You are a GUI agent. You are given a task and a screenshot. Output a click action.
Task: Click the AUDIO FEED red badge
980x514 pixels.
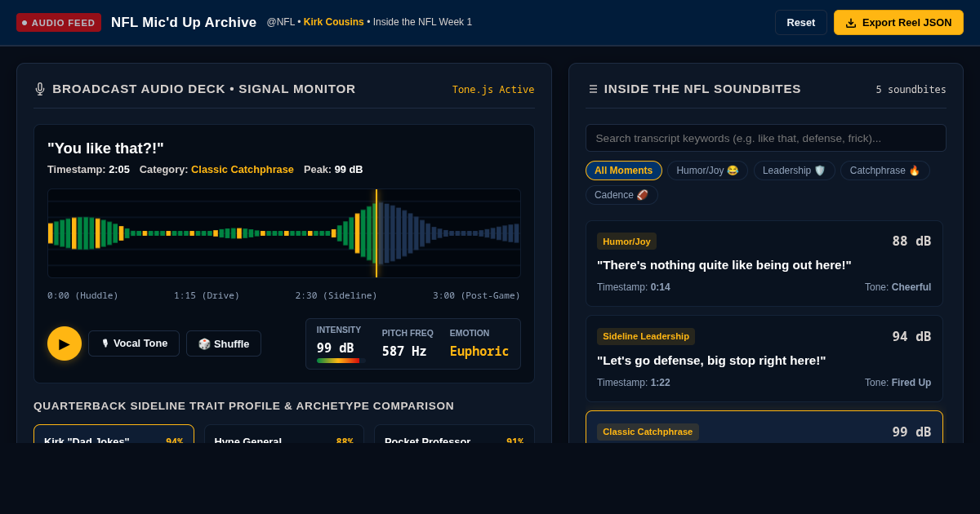click(59, 23)
